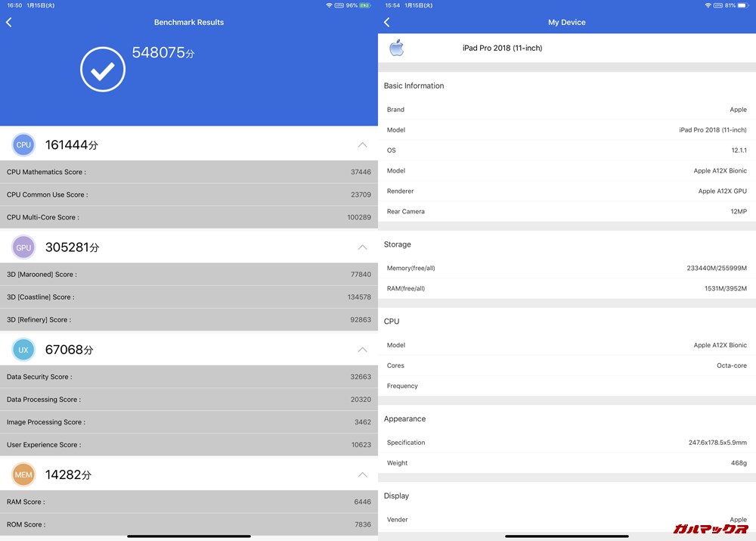The height and width of the screenshot is (541, 756).
Task: Select the RAM Score 6446 row
Action: pos(189,502)
